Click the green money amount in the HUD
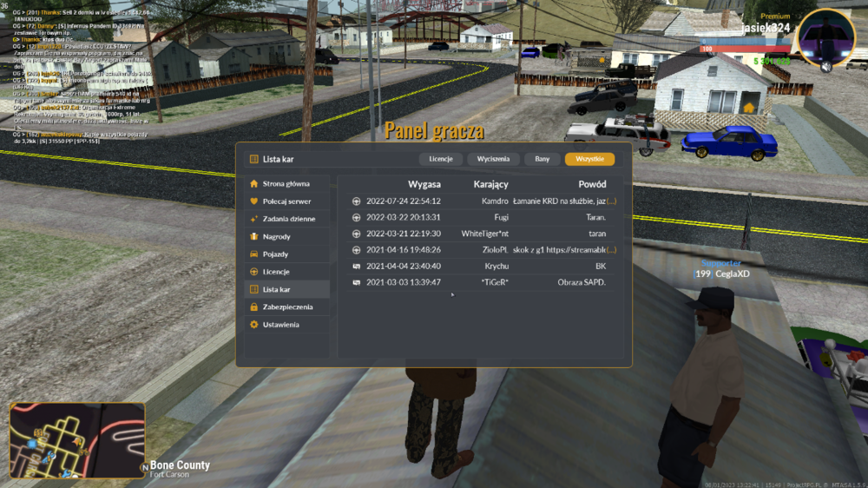Viewport: 868px width, 488px height. 772,61
